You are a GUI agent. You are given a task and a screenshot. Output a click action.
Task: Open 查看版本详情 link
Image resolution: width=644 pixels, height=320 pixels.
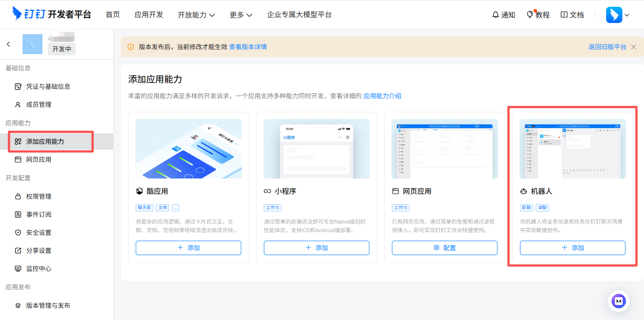pyautogui.click(x=248, y=47)
